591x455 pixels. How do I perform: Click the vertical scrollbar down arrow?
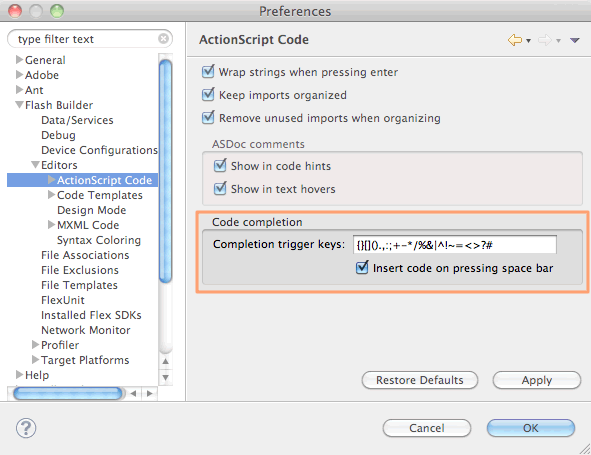tap(165, 377)
